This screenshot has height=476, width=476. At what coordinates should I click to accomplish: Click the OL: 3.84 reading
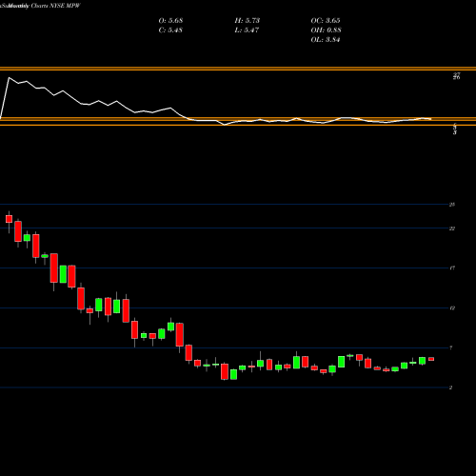[x=326, y=40]
